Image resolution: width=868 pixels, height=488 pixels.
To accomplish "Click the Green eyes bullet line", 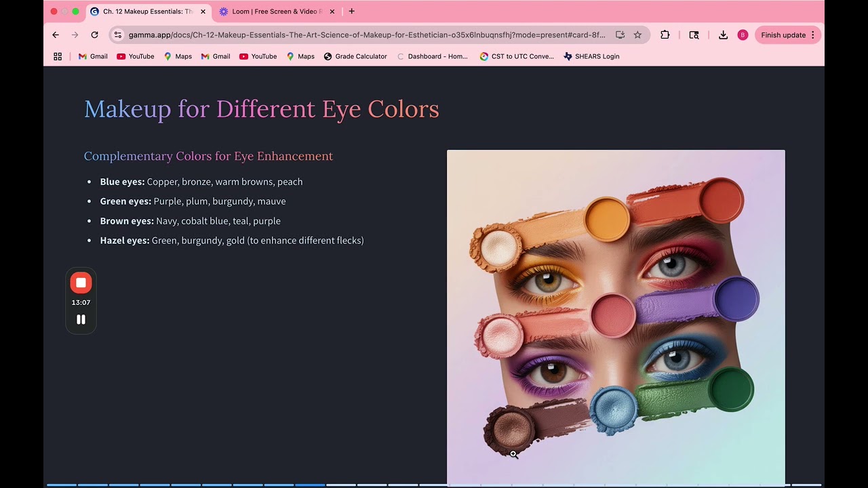I will click(193, 201).
